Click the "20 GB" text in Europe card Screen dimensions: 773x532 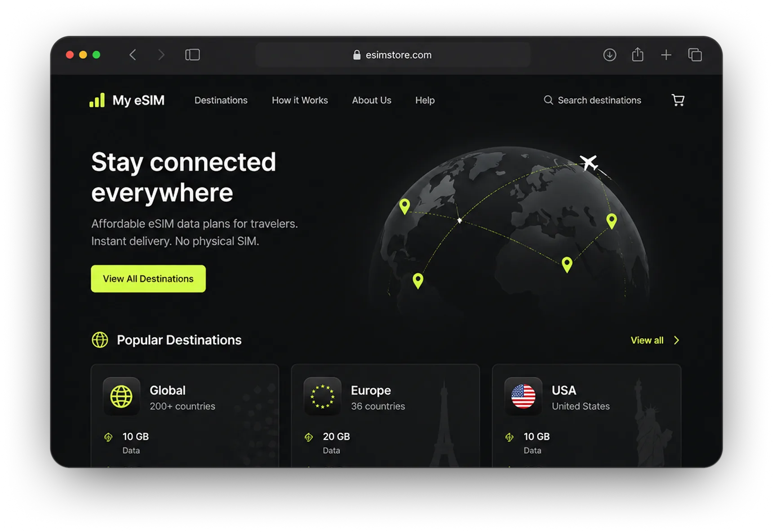tap(336, 436)
